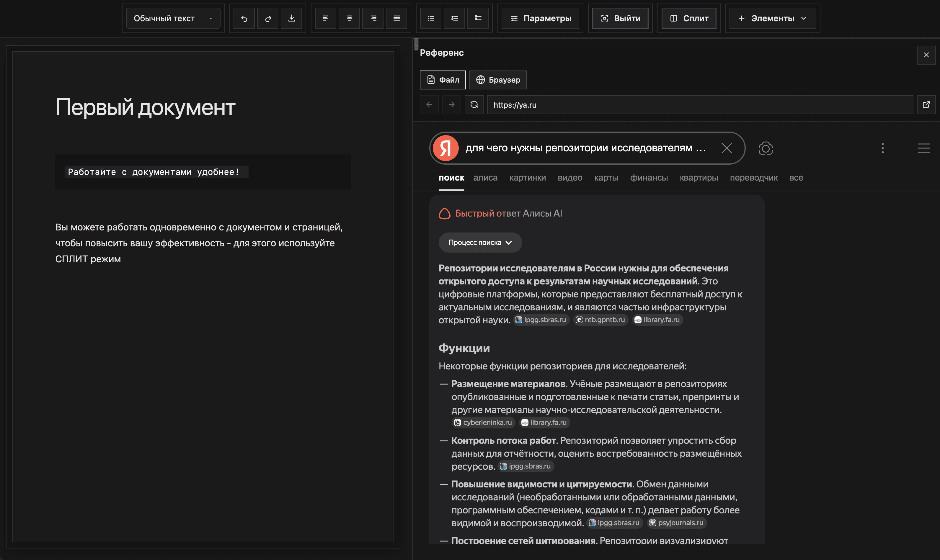Align text to the left
Viewport: 940px width, 560px height.
[x=325, y=18]
